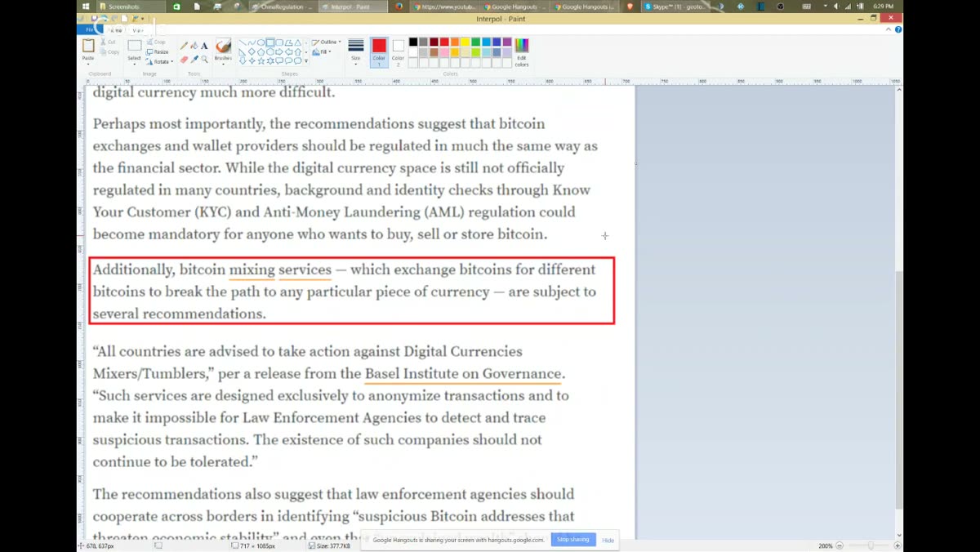Select the Pencil tool

tap(184, 46)
